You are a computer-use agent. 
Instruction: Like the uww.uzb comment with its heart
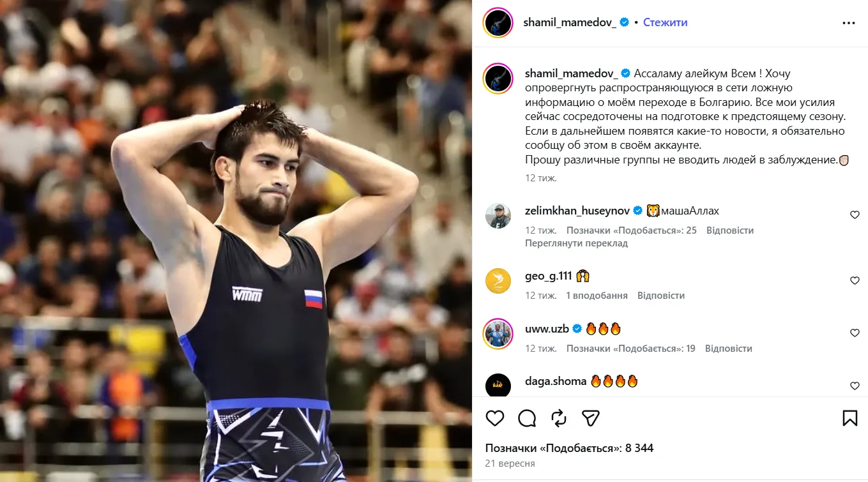[x=855, y=333]
